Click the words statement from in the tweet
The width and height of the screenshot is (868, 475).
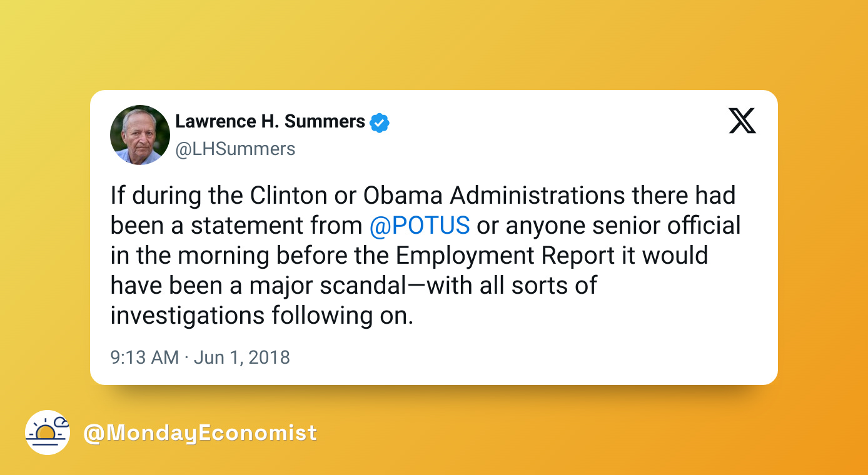click(276, 226)
